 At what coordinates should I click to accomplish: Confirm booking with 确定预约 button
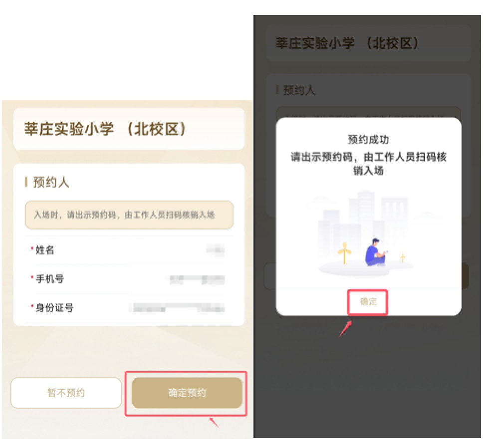(x=187, y=393)
